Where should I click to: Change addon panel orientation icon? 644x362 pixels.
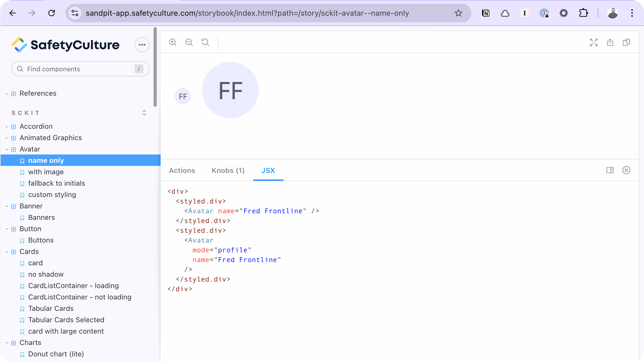point(610,170)
